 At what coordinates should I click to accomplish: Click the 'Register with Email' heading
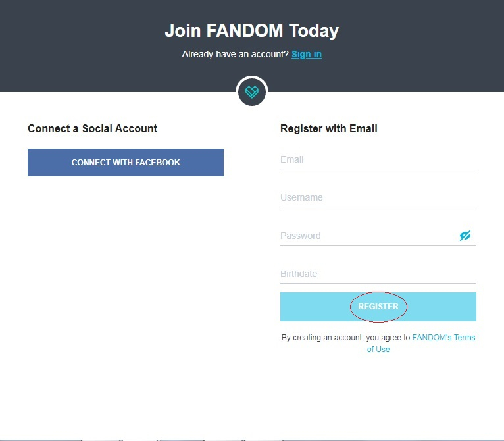click(328, 128)
